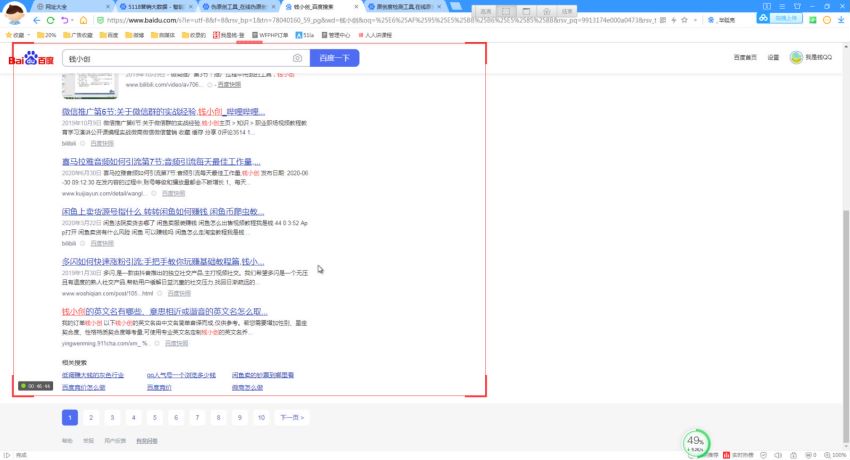The width and height of the screenshot is (850, 460).
Task: Reload the page with the refresh icon
Action: tap(50, 20)
